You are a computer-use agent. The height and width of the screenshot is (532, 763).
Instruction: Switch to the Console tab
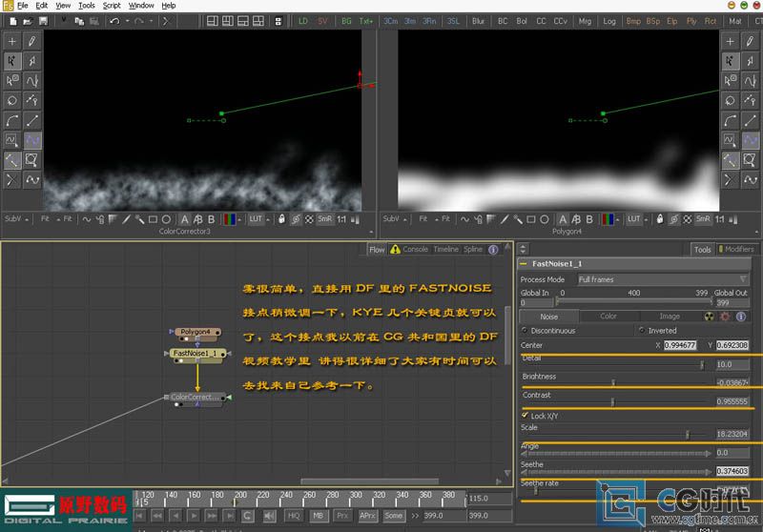(x=415, y=249)
